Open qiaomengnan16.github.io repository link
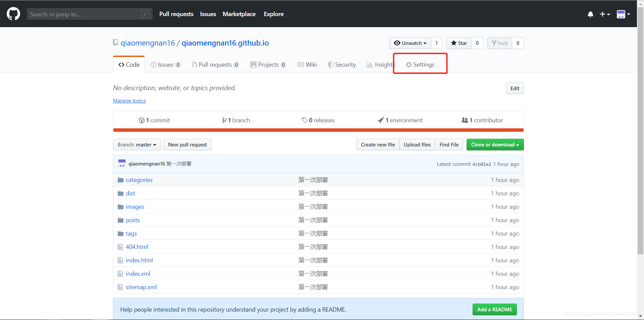Screen dimensions: 644x320 pyautogui.click(x=225, y=43)
